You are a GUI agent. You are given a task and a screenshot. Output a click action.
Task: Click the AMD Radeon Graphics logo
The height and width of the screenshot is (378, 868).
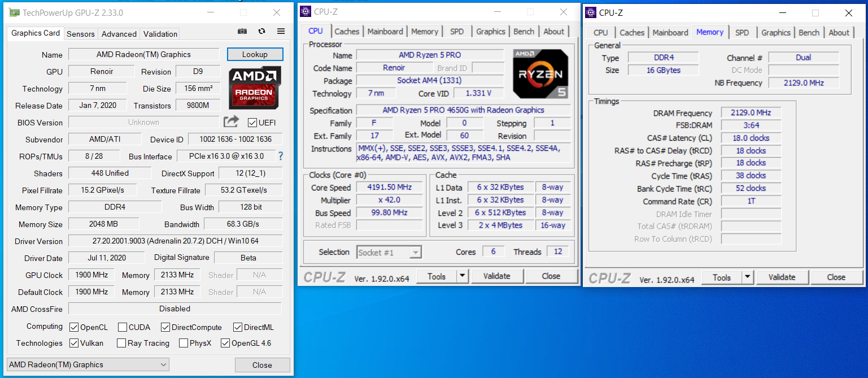[255, 88]
